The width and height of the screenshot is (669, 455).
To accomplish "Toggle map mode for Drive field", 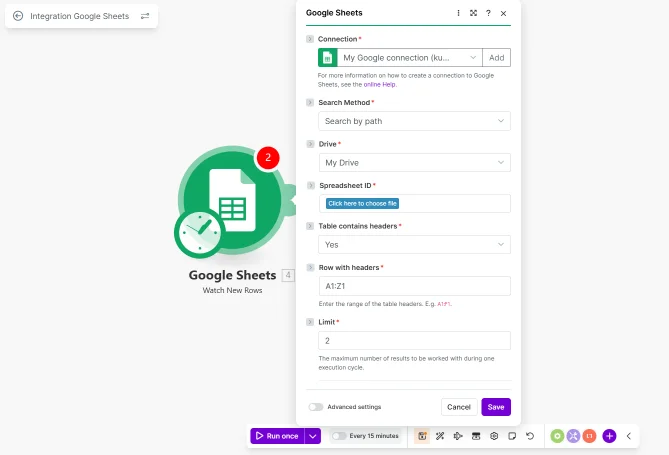I will 311,144.
